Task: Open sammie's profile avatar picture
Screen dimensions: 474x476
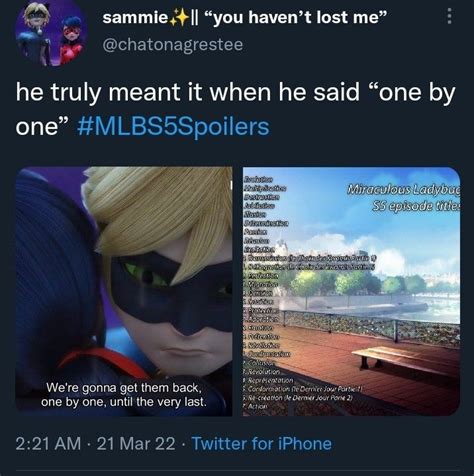Action: point(51,33)
